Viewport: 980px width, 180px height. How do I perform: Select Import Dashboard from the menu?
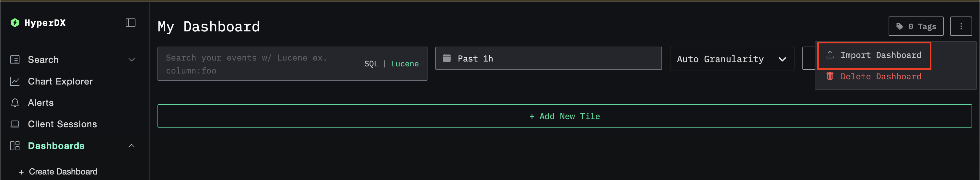click(x=874, y=55)
